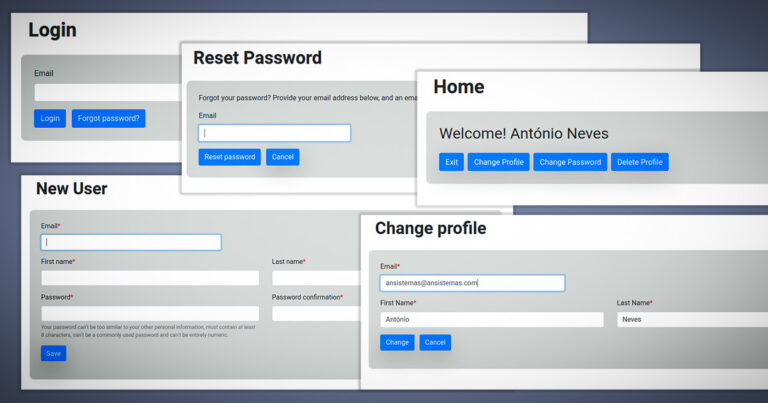
Task: Focus the Last name field in New User form
Action: [316, 278]
